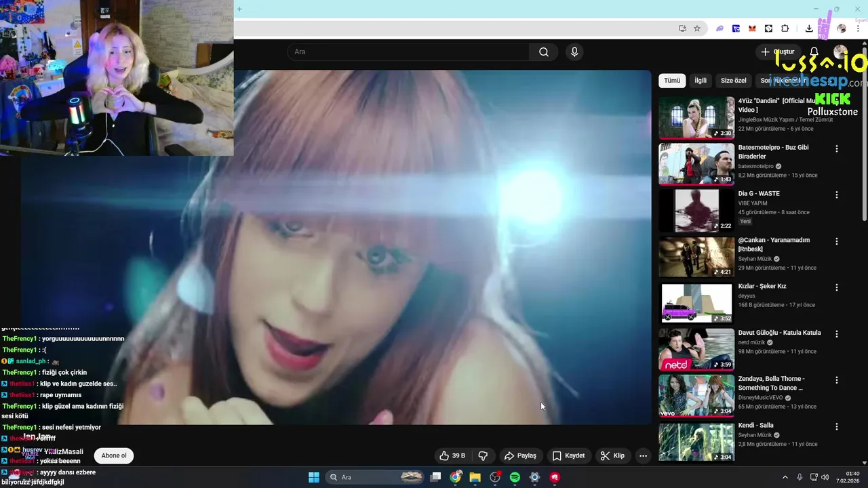Click the YouTube search magnifier button
The image size is (868, 488).
[x=544, y=52]
